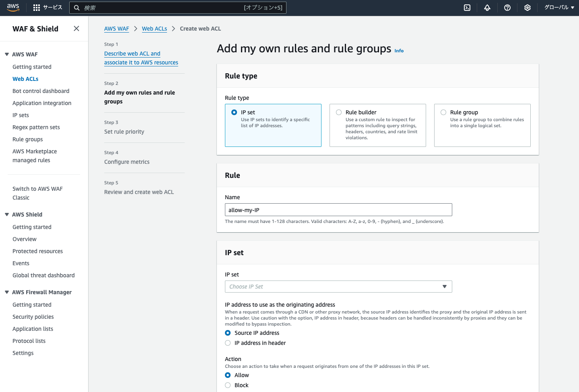This screenshot has width=579, height=392.
Task: Open AWS Marketplace managed rules
Action: (35, 156)
